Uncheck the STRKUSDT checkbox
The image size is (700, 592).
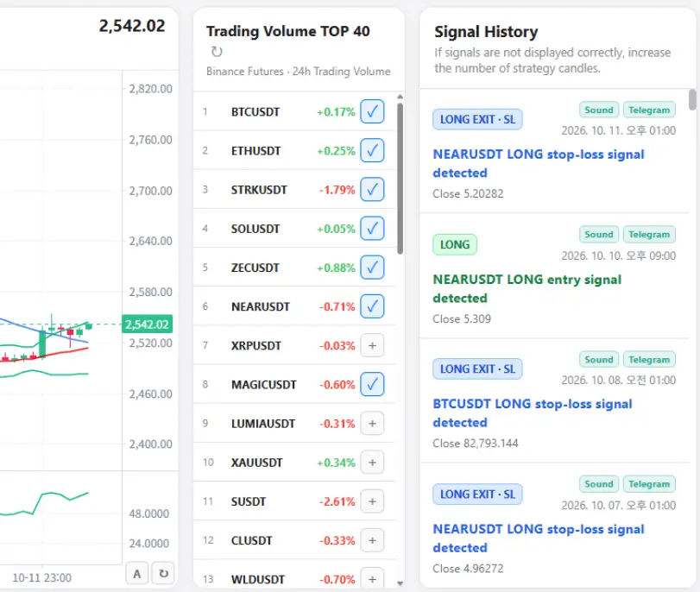372,189
